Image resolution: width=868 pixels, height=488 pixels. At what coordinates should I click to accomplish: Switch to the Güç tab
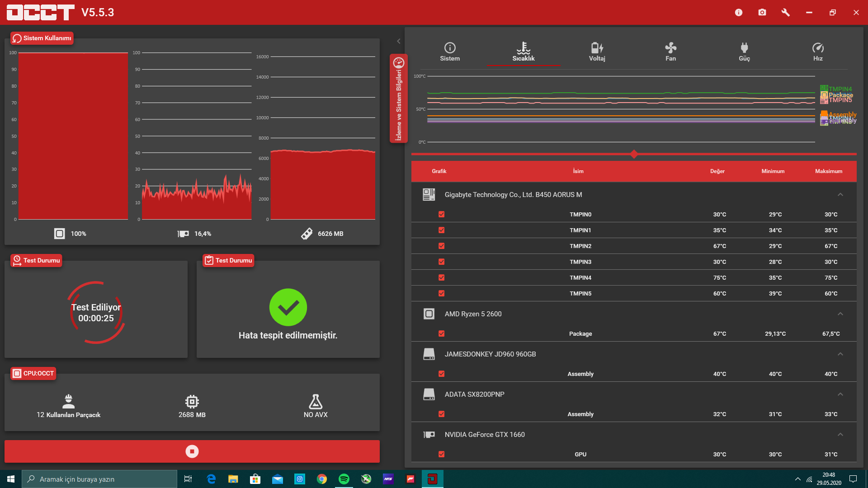click(745, 52)
